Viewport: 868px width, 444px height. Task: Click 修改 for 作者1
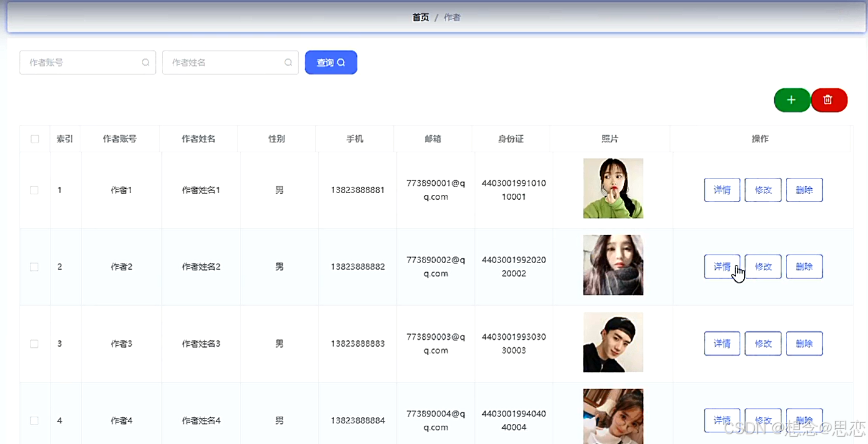click(x=763, y=190)
